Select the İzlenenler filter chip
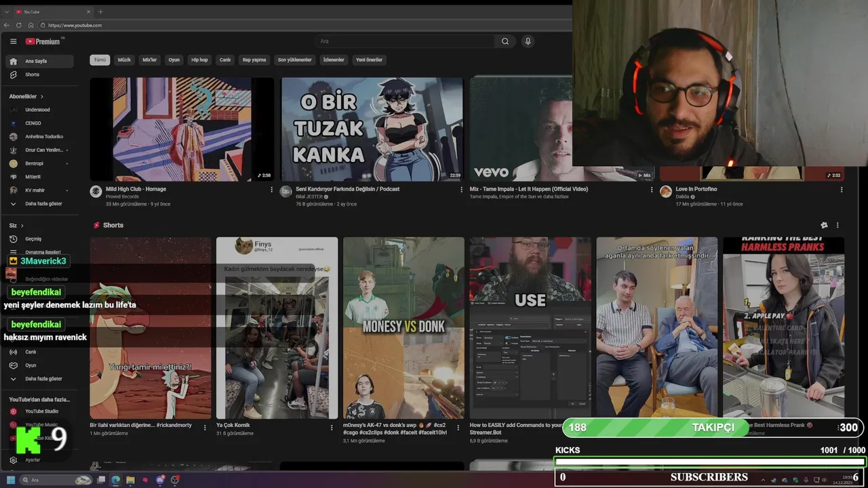868x488 pixels. [x=334, y=60]
